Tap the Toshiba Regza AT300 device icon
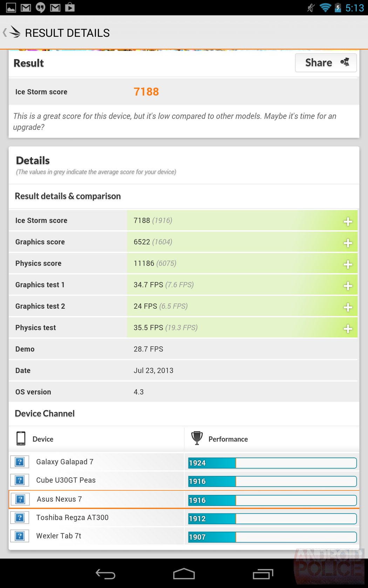The image size is (368, 588). [20, 518]
